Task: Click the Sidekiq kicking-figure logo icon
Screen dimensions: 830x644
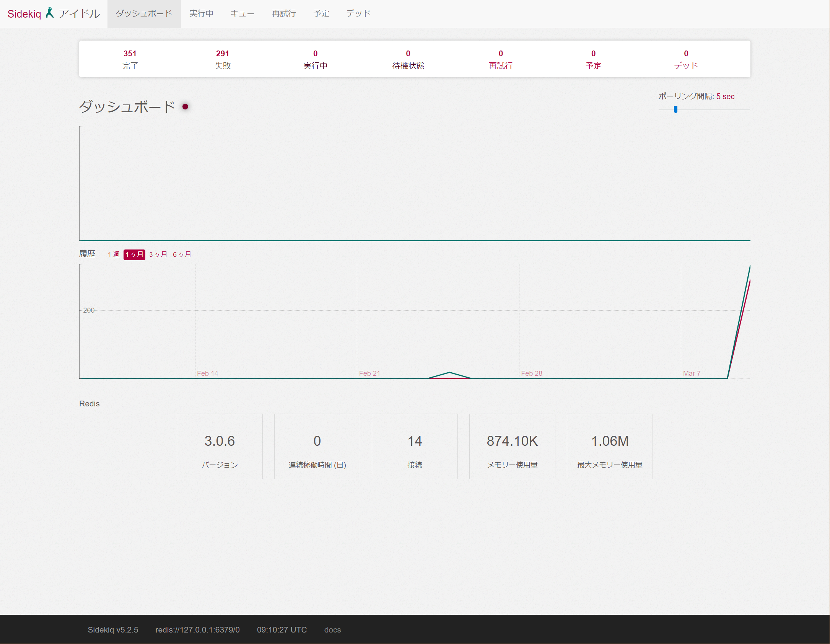Action: point(50,13)
